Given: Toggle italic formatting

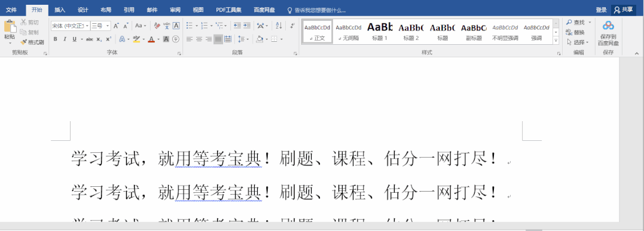Looking at the screenshot, I should pos(65,39).
